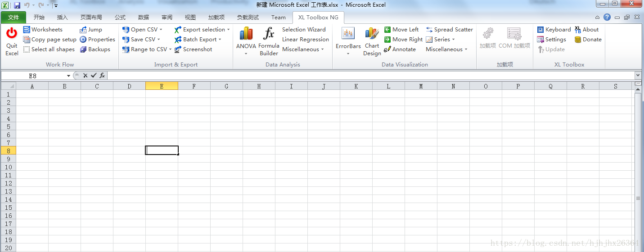Take a Screenshot of selection
Viewport: 644px width, 252px height.
pos(193,49)
